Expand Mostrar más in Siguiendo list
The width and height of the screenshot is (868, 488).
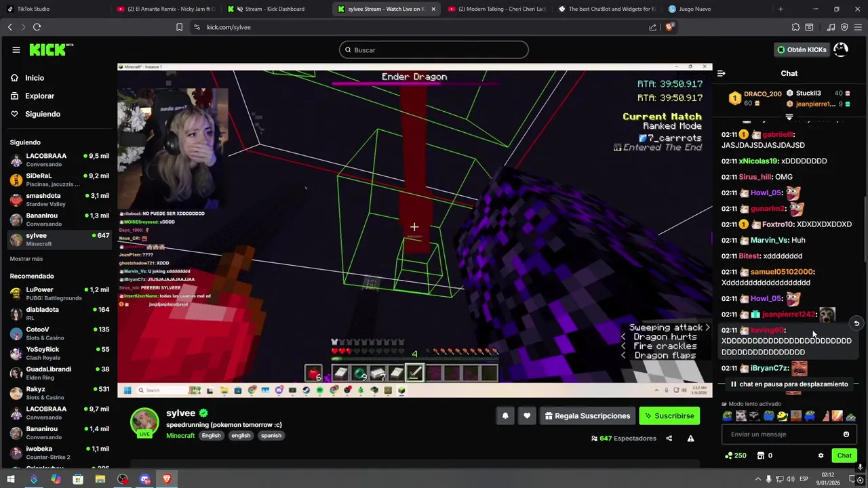tap(26, 259)
